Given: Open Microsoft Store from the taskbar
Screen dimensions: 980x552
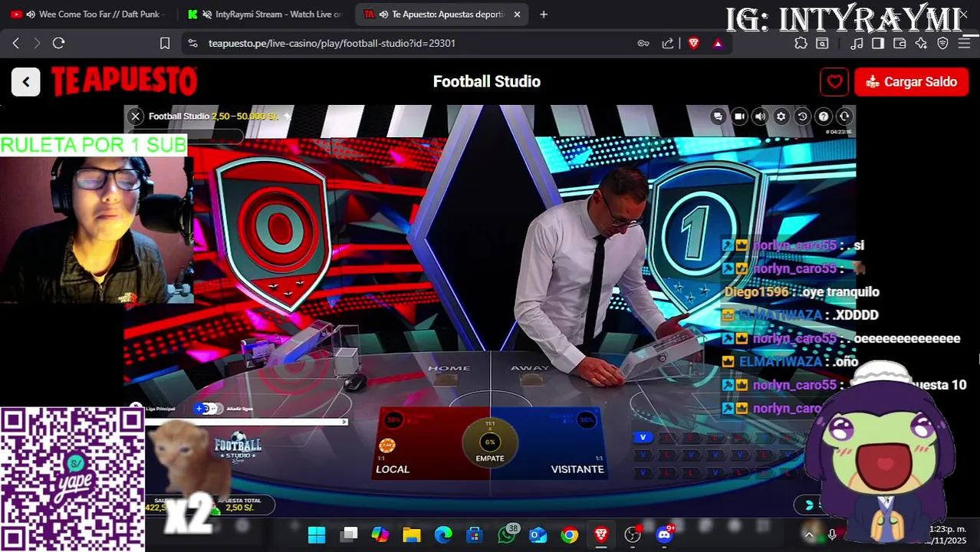Looking at the screenshot, I should coord(475,534).
